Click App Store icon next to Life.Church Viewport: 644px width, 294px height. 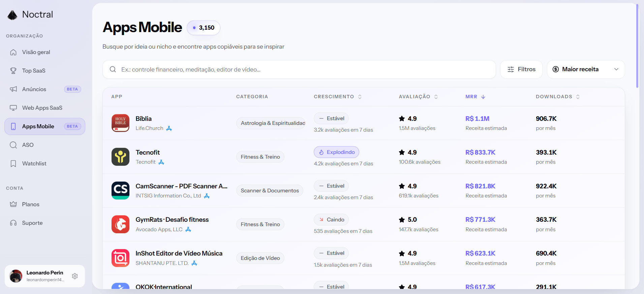(169, 129)
